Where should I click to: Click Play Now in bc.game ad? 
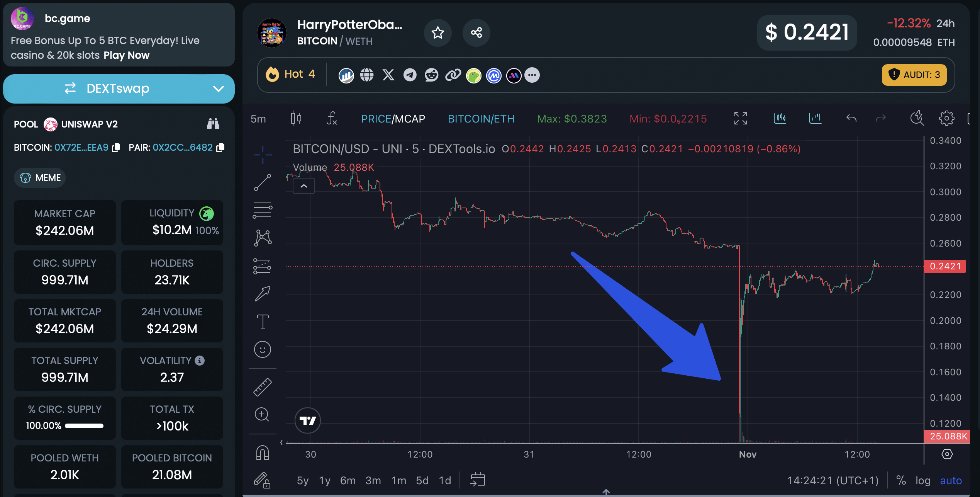click(x=127, y=55)
